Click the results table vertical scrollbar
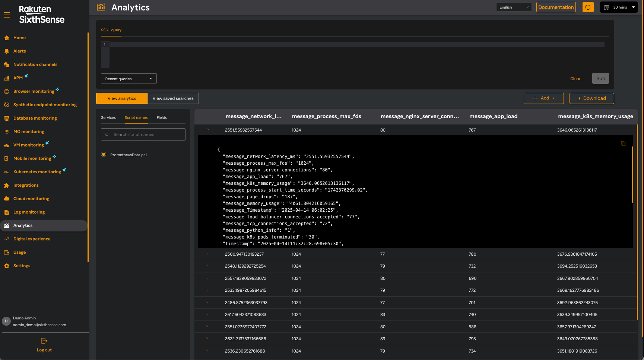The image size is (644, 360). 637,222
